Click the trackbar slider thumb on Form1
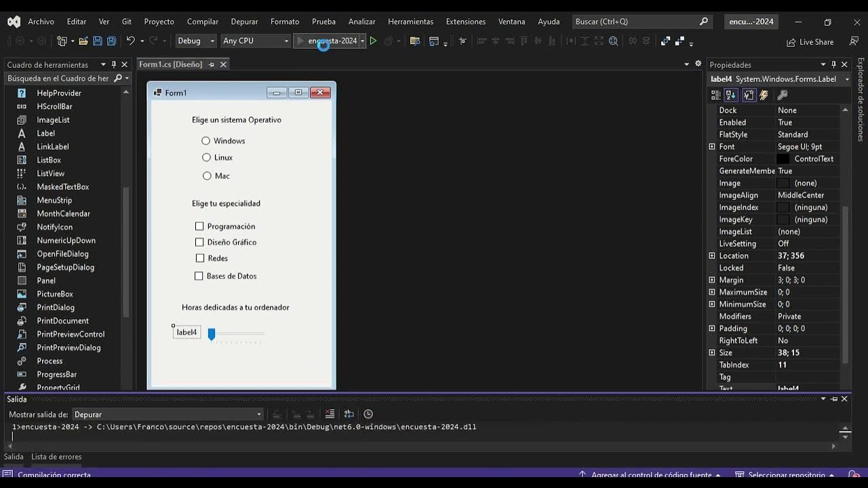The image size is (868, 488). coord(212,334)
